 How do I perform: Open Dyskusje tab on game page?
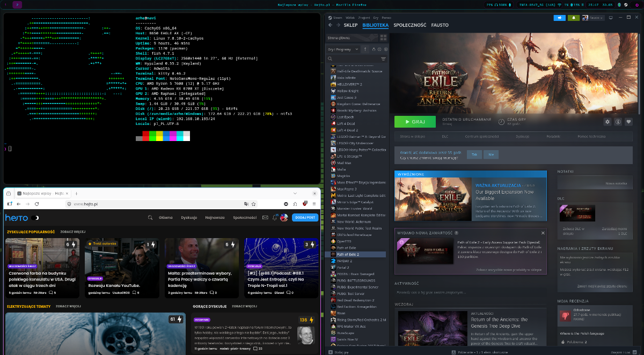pyautogui.click(x=523, y=136)
